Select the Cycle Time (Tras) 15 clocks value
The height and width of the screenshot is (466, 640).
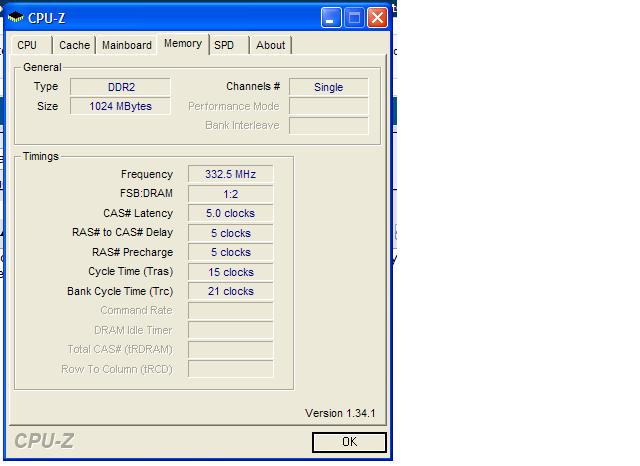pyautogui.click(x=231, y=272)
